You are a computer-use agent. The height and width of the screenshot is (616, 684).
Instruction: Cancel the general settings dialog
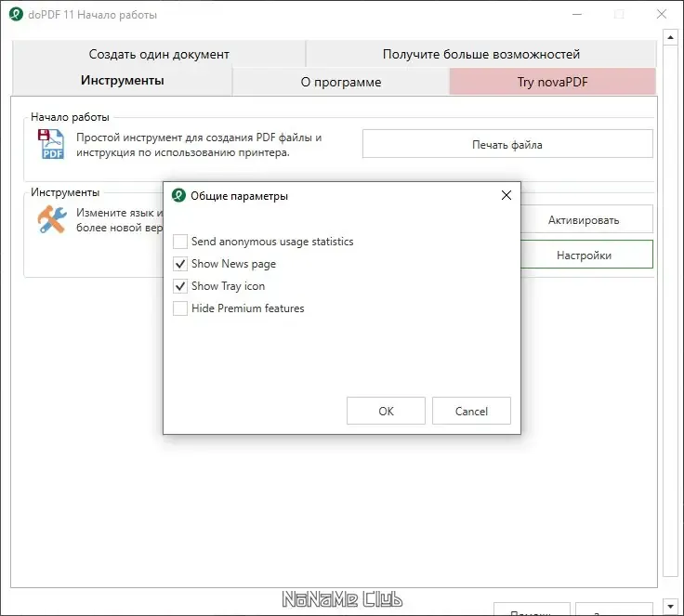pos(471,411)
